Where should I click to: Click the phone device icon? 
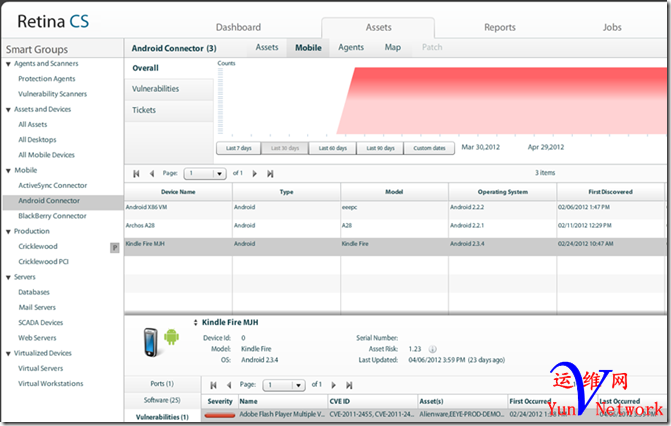[x=148, y=341]
